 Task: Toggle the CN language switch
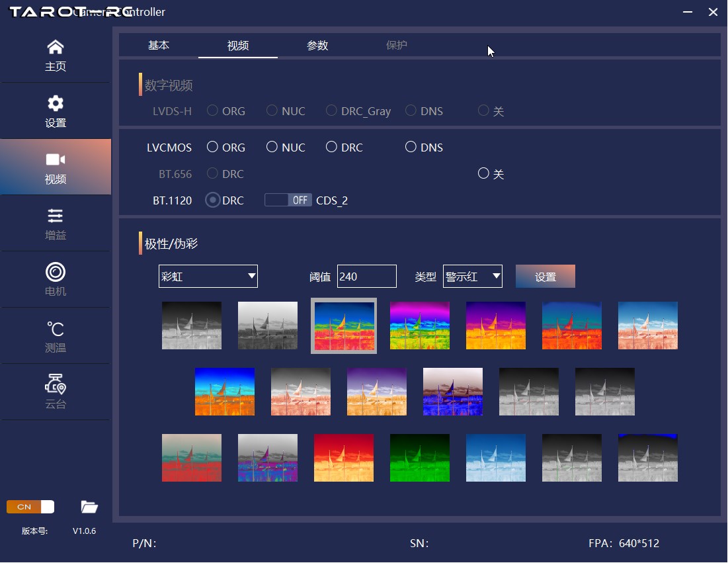[x=30, y=507]
